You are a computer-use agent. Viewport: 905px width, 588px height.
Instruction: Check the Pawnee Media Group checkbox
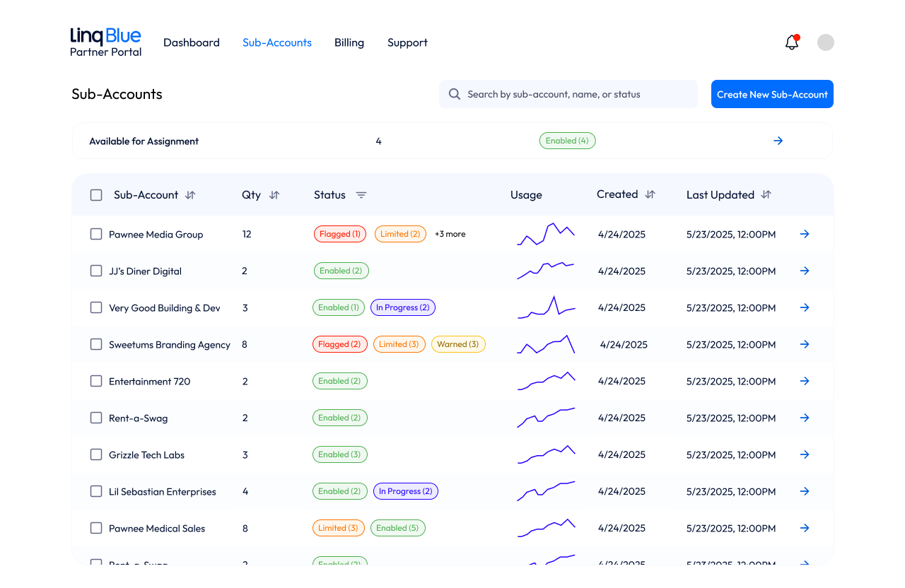point(96,234)
